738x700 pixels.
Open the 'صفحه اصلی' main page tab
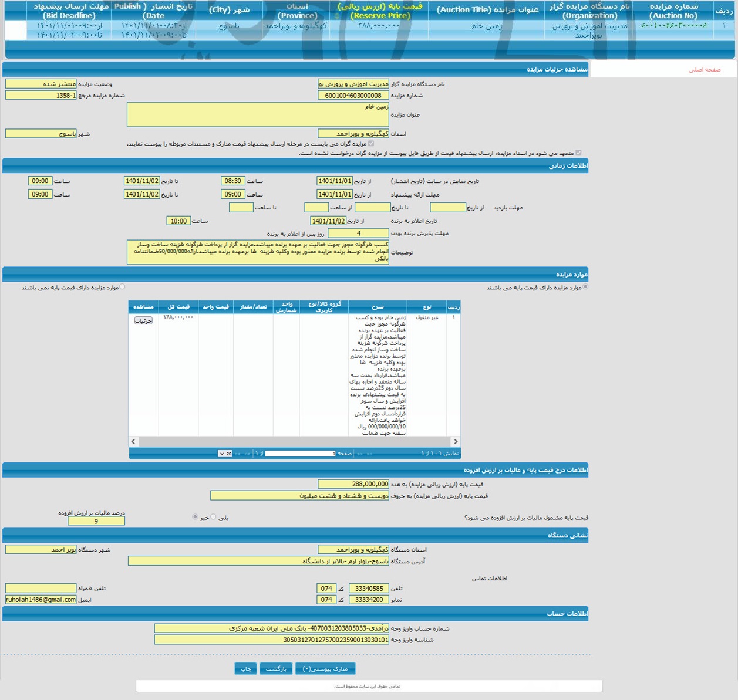point(705,70)
